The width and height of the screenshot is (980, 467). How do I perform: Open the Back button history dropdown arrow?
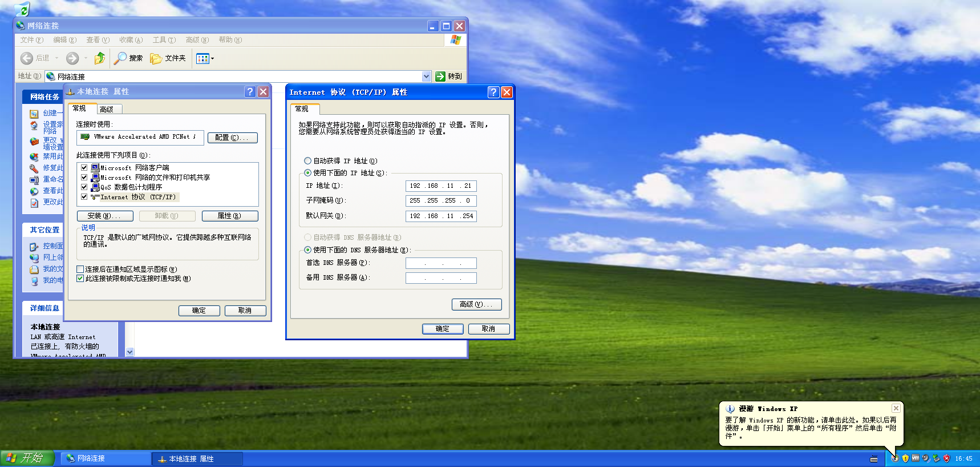click(x=57, y=58)
